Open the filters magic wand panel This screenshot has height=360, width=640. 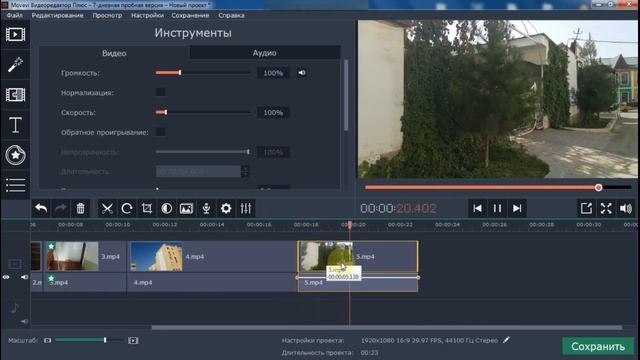click(16, 64)
